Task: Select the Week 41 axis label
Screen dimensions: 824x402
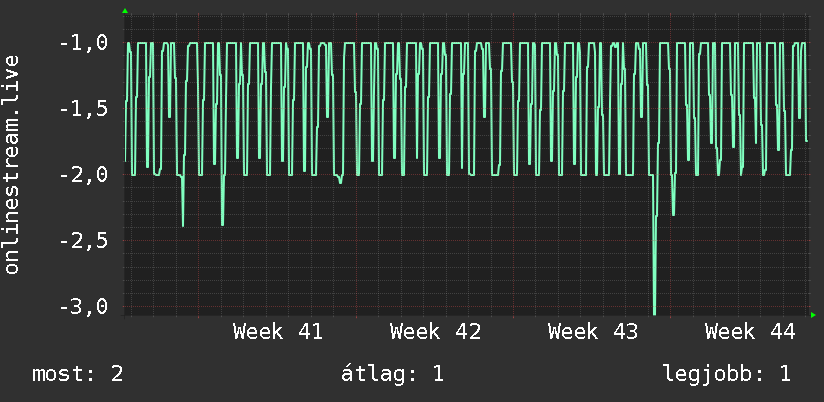Action: [x=278, y=332]
